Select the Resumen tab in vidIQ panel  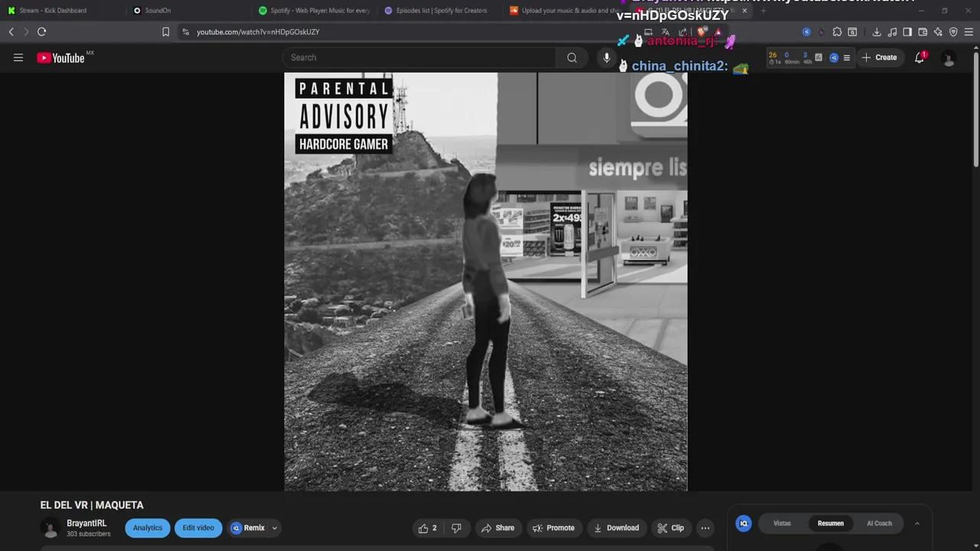(x=831, y=523)
